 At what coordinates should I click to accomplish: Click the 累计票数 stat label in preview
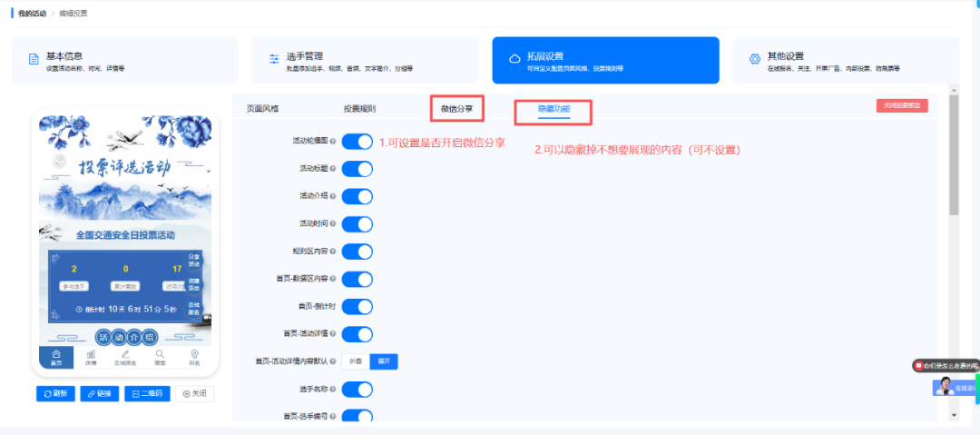(x=125, y=286)
